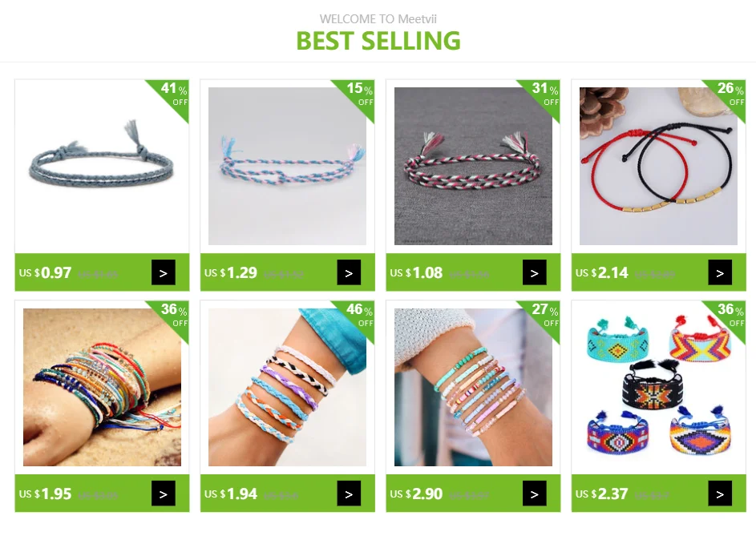Click the arrow button beside US $2.14
The width and height of the screenshot is (756, 548).
[x=720, y=272]
